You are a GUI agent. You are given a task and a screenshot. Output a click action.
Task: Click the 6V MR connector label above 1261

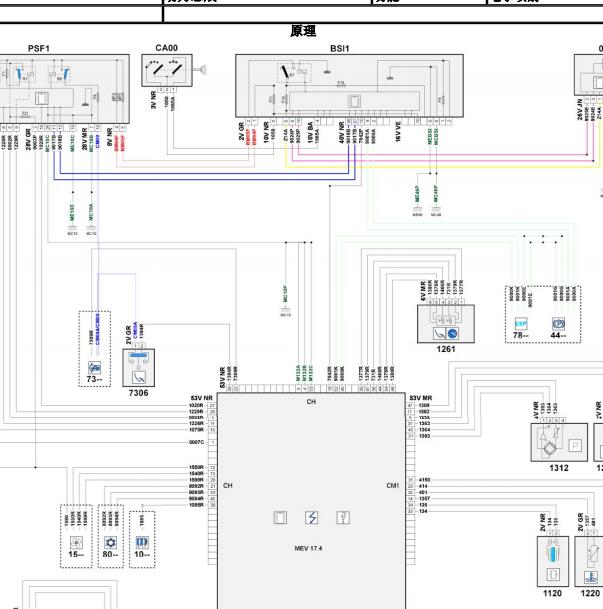tap(423, 291)
